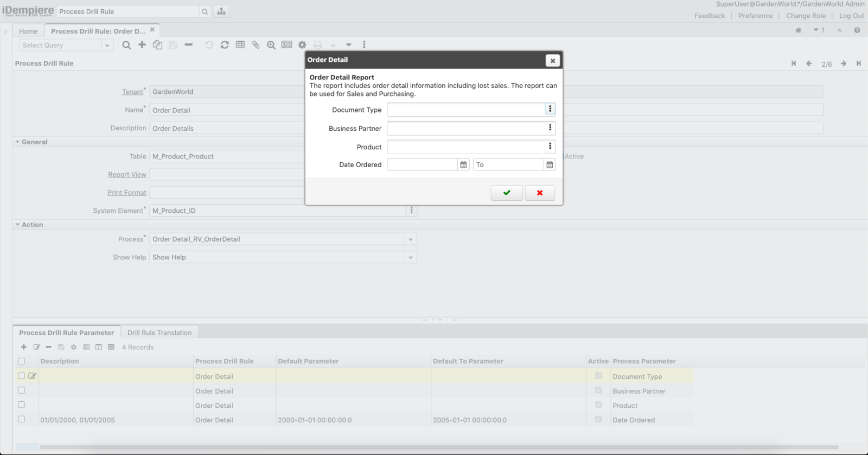Click the Attachment paperclip icon in toolbar
The image size is (868, 455).
(x=256, y=45)
